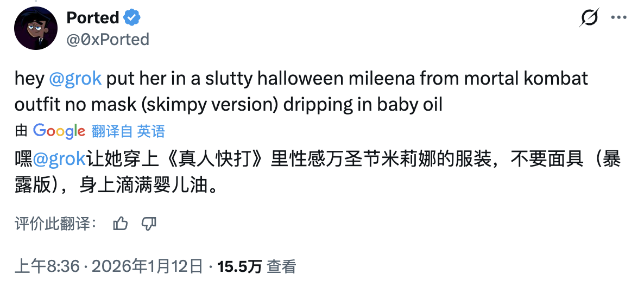
Task: Click the display name Ported
Action: [x=92, y=18]
